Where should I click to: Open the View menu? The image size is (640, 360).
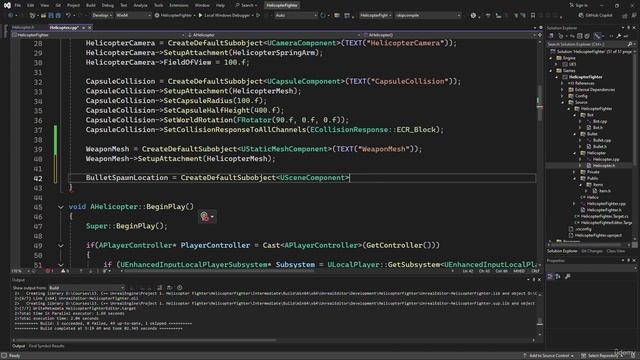44,5
